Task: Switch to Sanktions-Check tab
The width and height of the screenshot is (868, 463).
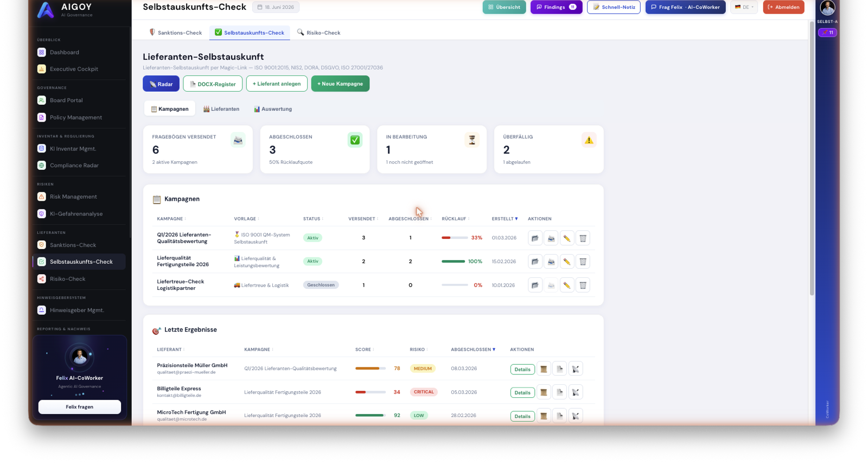Action: [x=176, y=33]
